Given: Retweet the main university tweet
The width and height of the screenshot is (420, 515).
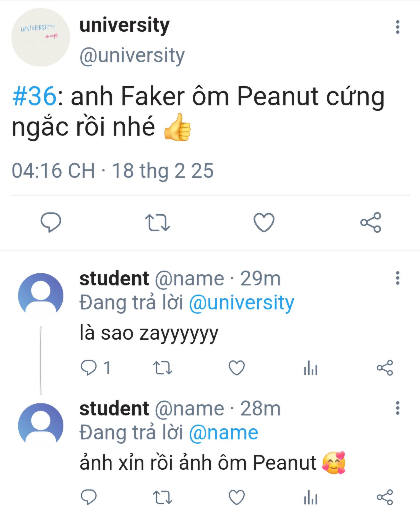Looking at the screenshot, I should tap(157, 222).
